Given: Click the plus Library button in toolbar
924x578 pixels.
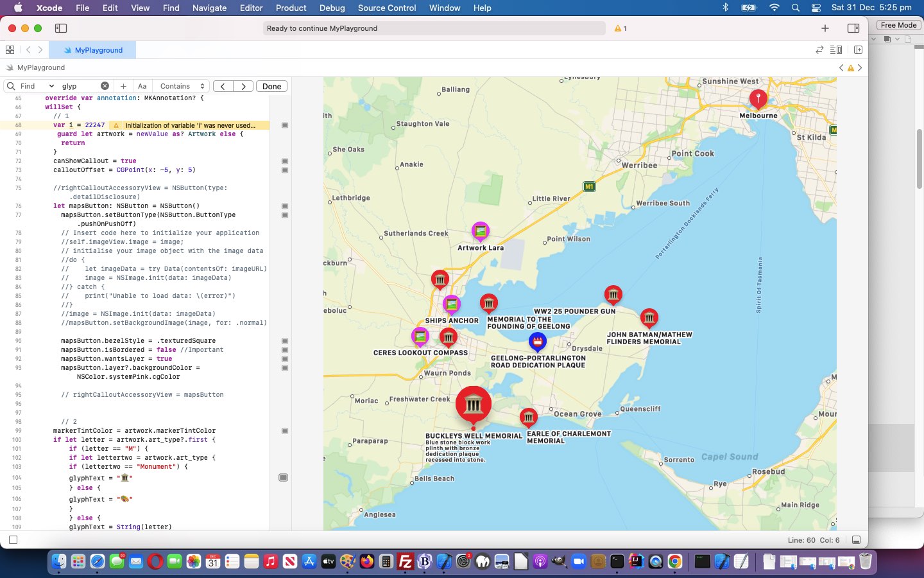Looking at the screenshot, I should [x=825, y=28].
